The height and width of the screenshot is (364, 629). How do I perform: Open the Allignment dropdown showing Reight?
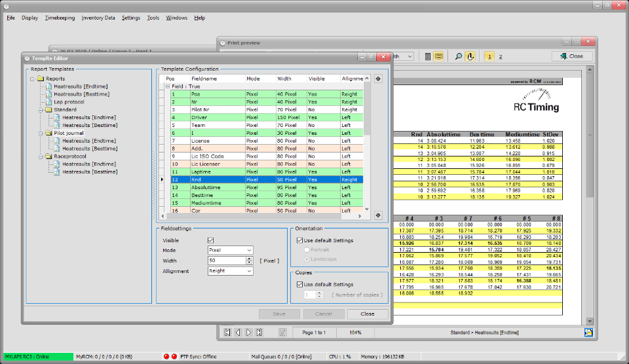[x=230, y=271]
